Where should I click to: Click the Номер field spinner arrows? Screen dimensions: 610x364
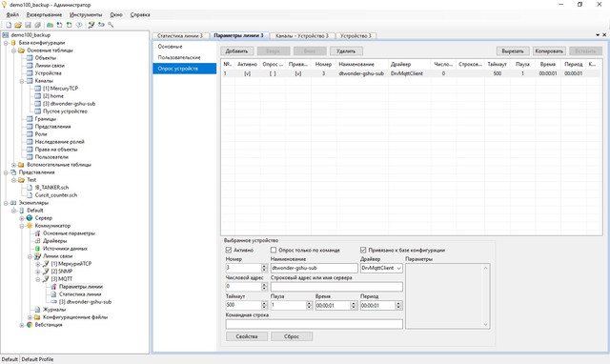265,269
